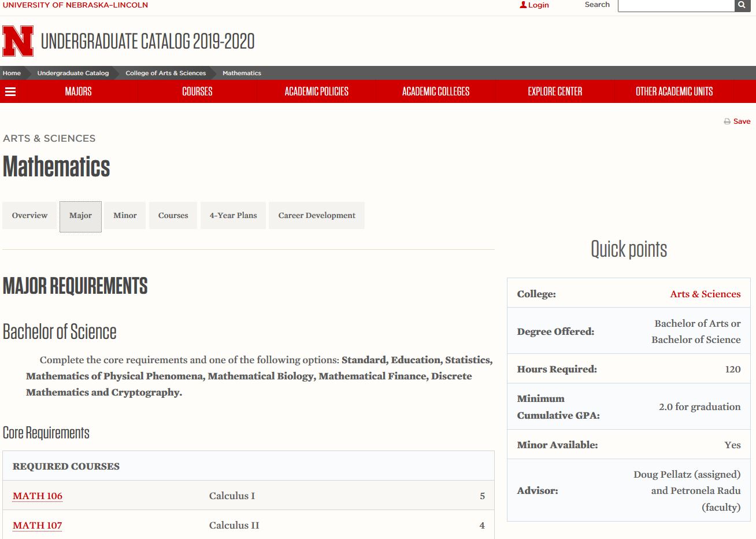This screenshot has width=756, height=539.
Task: Click the Login person icon
Action: click(523, 5)
